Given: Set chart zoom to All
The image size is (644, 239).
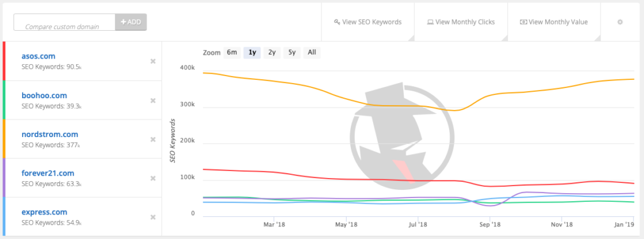Looking at the screenshot, I should [x=312, y=53].
